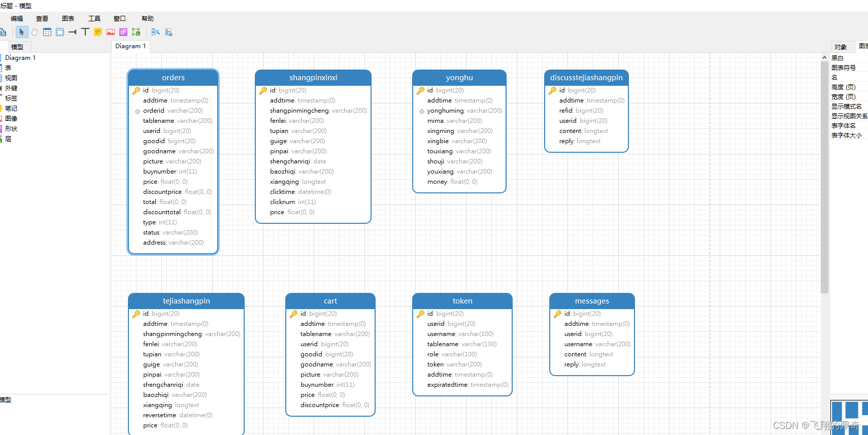868x435 pixels.
Task: Click the 宽度 (页) property row
Action: coord(849,96)
